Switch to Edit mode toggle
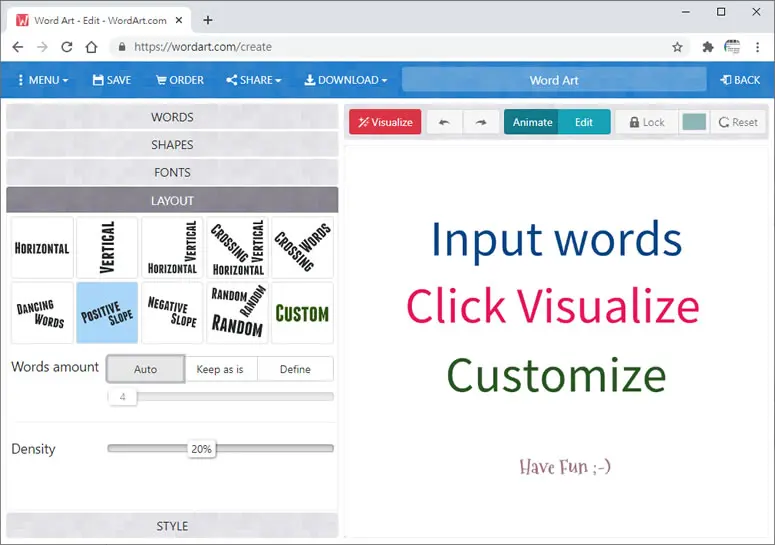Screen dimensions: 775x545 (584, 122)
